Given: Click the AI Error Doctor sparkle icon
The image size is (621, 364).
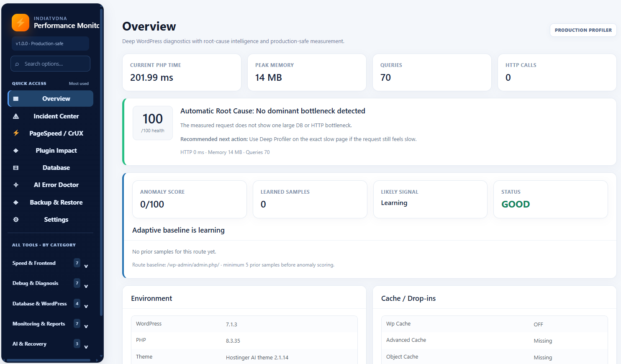Looking at the screenshot, I should 16,185.
